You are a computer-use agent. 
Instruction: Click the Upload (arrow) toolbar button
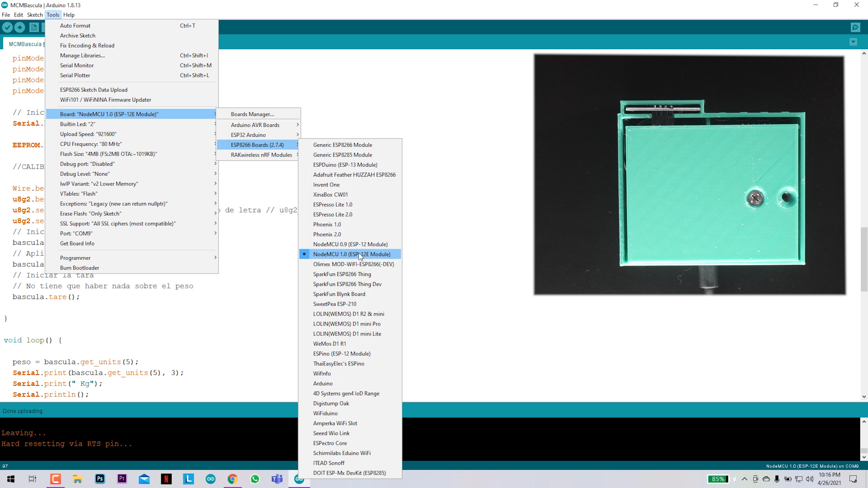[x=20, y=27]
